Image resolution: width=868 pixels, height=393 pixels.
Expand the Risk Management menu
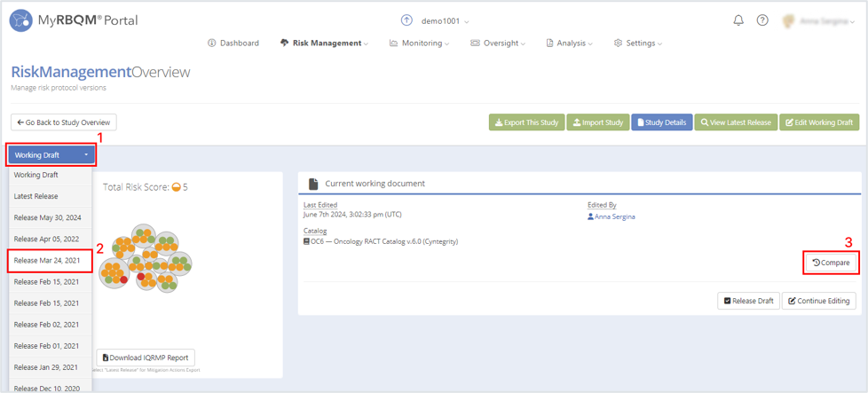325,43
